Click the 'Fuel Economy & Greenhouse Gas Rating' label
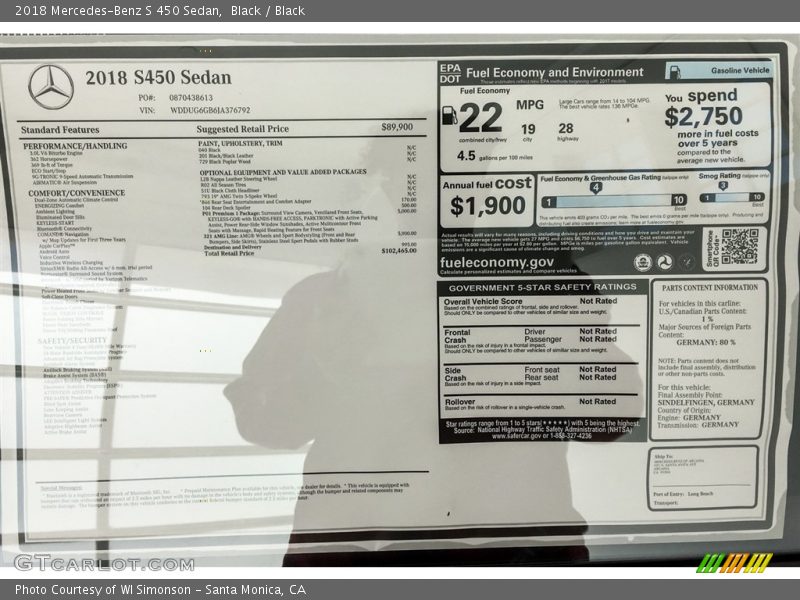 point(601,178)
